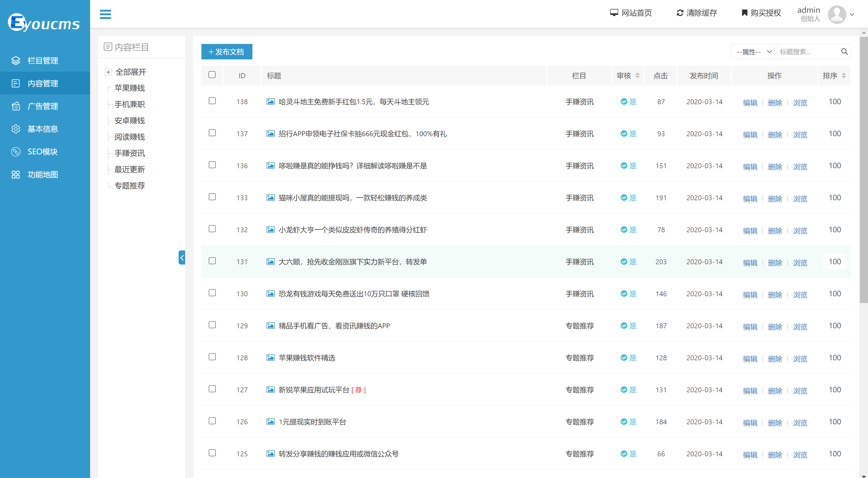This screenshot has height=478, width=868.
Task: Select 手赚资讯 in the category tree
Action: 129,153
